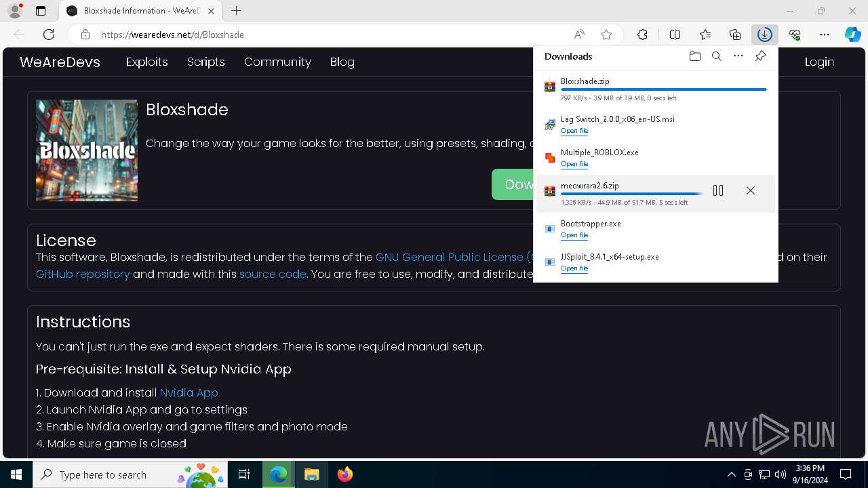The height and width of the screenshot is (488, 868).
Task: Open Firefox from the taskbar
Action: click(x=344, y=474)
